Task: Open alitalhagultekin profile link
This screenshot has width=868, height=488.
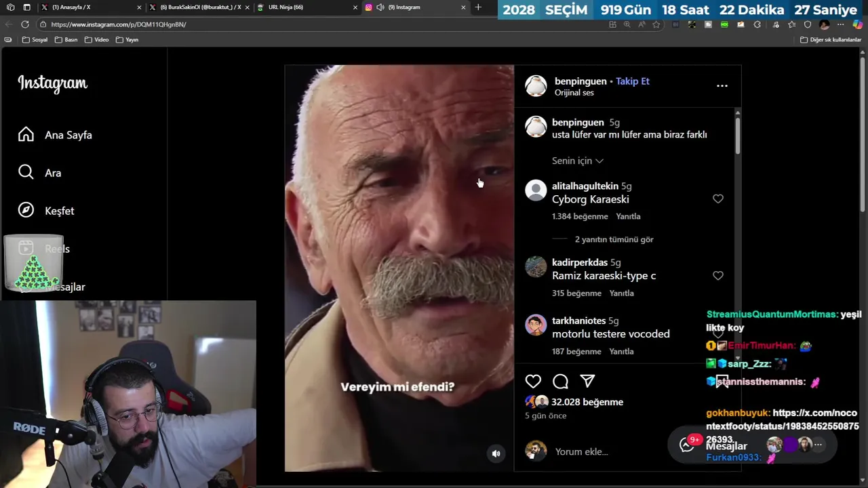Action: tap(585, 186)
